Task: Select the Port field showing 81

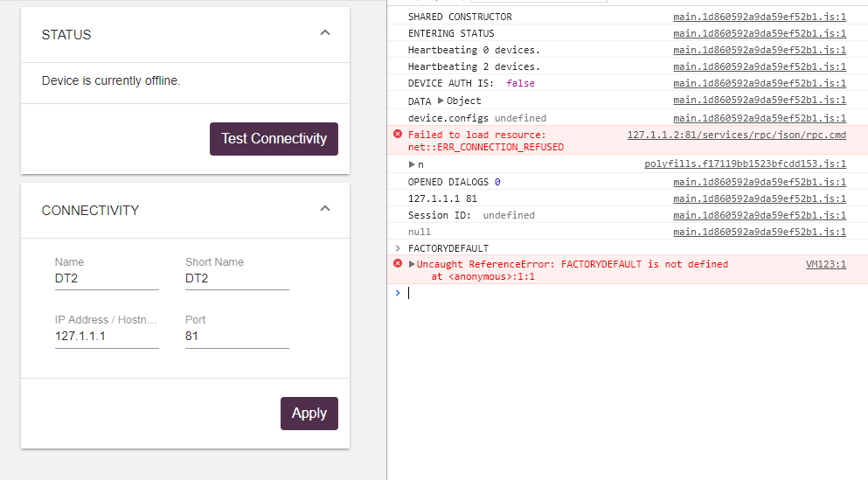Action: click(236, 336)
